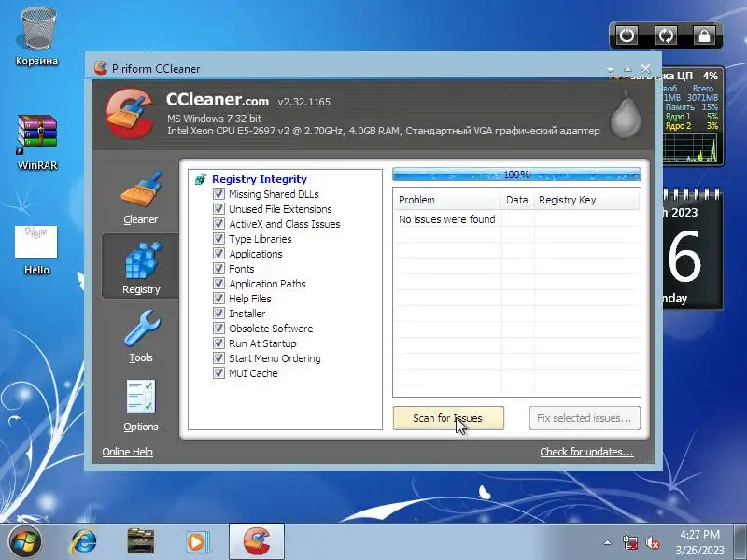This screenshot has width=747, height=560.
Task: Open the Online Help link
Action: [127, 452]
